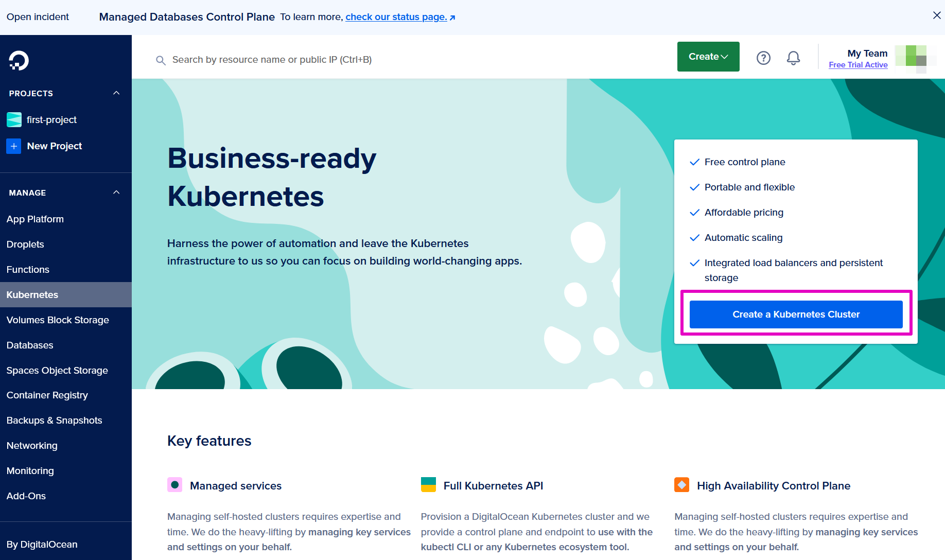
Task: Open Monitoring in sidebar
Action: pyautogui.click(x=30, y=471)
